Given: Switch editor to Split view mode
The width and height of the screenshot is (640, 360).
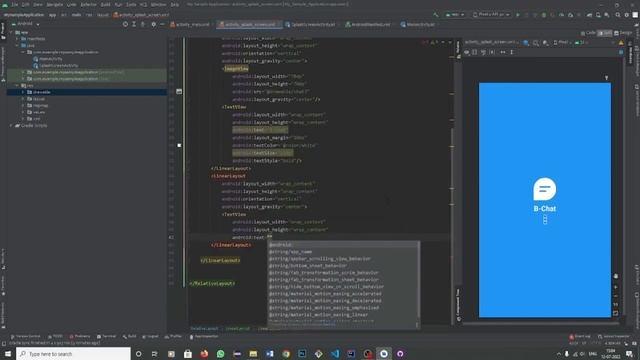Looking at the screenshot, I should pyautogui.click(x=605, y=33).
